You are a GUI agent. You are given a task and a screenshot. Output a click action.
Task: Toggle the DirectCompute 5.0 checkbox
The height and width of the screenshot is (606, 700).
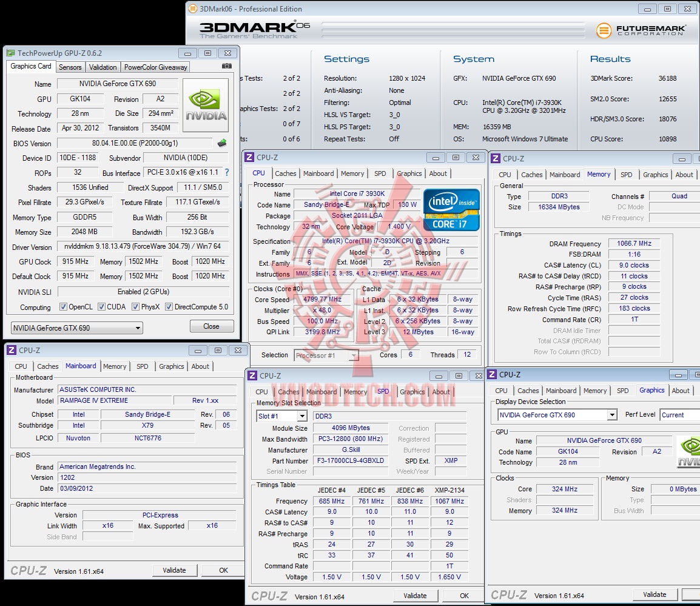click(x=169, y=307)
